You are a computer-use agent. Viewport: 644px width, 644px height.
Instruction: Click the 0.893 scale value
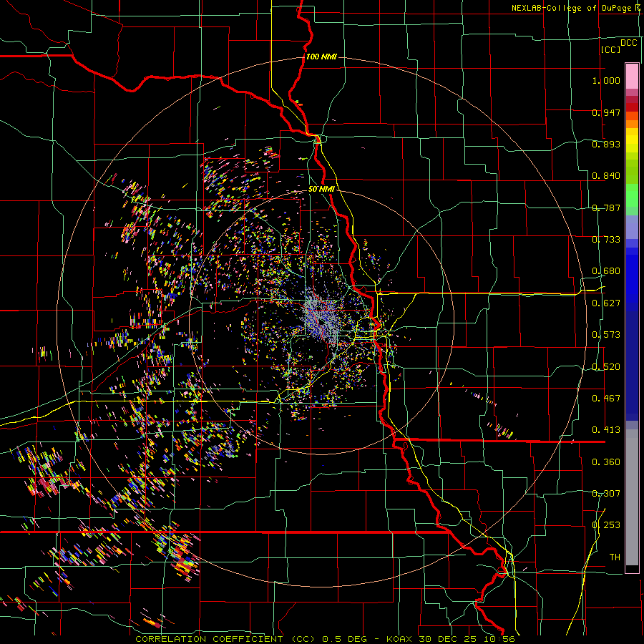[x=606, y=144]
